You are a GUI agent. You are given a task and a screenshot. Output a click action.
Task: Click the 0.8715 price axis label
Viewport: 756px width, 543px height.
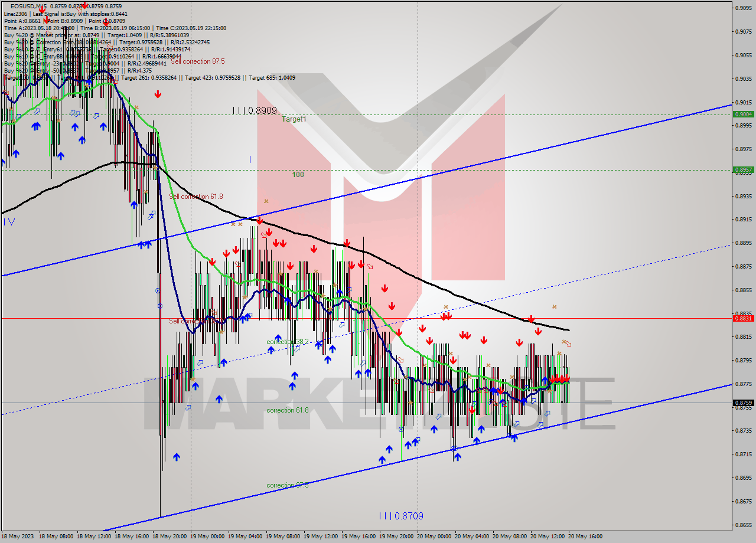pyautogui.click(x=743, y=454)
